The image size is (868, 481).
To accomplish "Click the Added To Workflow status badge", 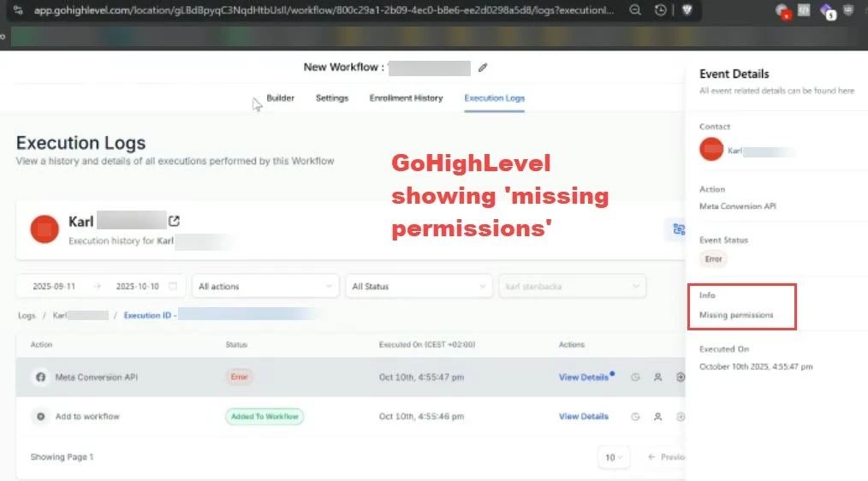I will pyautogui.click(x=264, y=416).
